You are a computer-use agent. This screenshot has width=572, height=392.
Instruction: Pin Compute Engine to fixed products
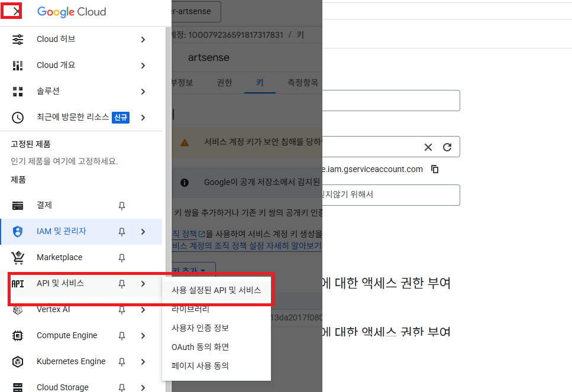point(122,336)
